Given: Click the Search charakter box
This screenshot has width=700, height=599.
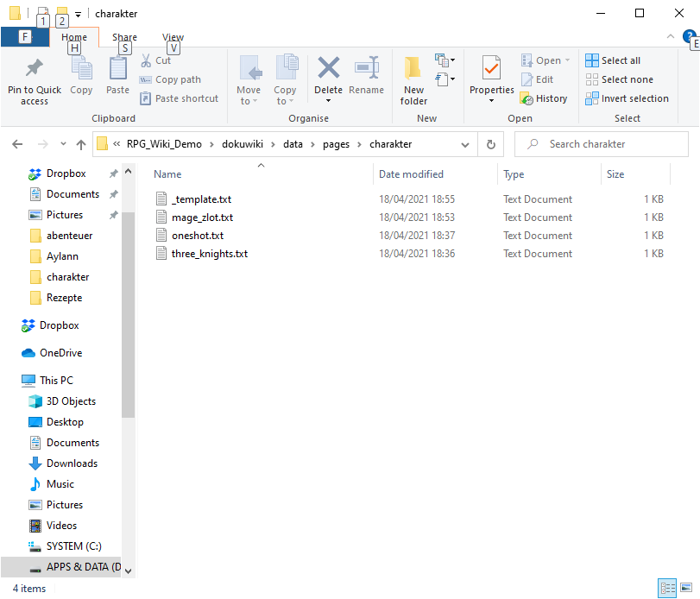Looking at the screenshot, I should coord(602,144).
